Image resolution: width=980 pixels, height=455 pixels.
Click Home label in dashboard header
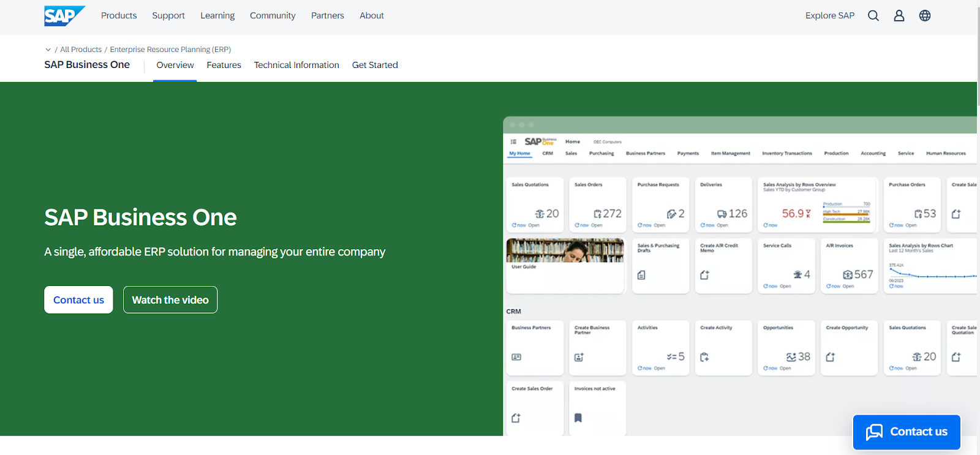(x=573, y=141)
